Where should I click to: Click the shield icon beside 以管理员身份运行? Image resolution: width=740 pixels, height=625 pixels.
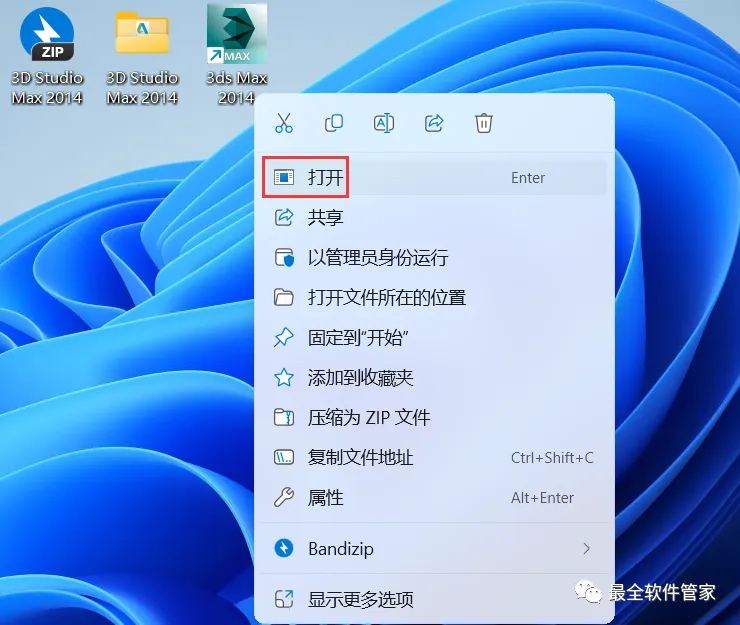point(284,258)
